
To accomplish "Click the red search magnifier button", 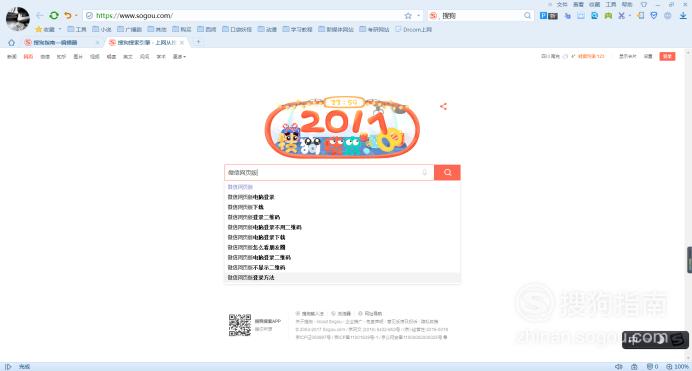I will [447, 172].
